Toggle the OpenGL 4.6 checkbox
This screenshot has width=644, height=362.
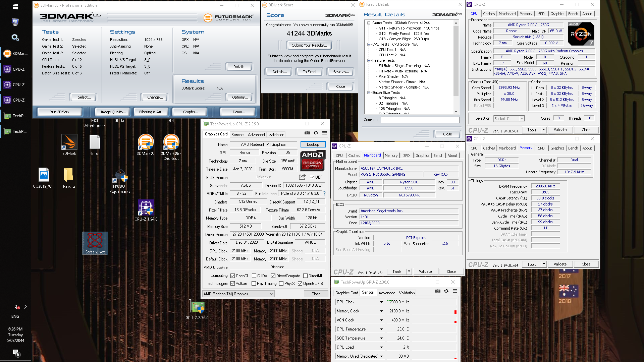[x=300, y=284]
